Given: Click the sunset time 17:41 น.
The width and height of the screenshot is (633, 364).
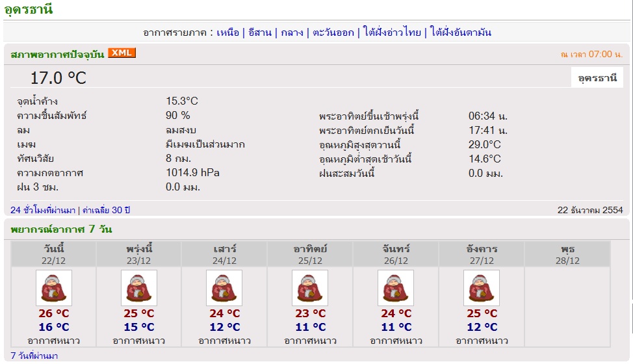Looking at the screenshot, I should coord(487,131).
